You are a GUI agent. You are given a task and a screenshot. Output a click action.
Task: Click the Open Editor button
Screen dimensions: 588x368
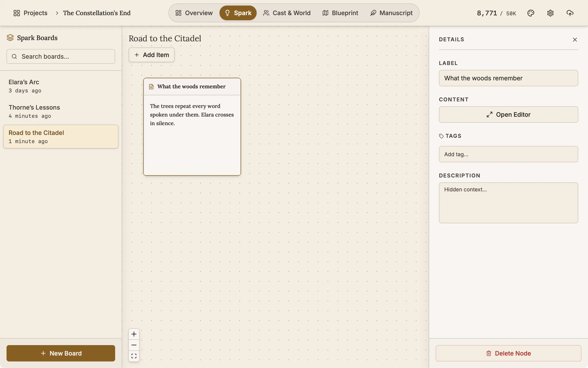point(508,115)
